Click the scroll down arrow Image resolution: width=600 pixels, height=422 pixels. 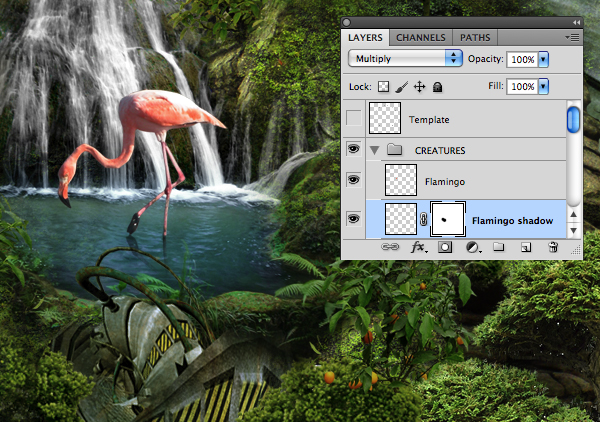coord(573,230)
